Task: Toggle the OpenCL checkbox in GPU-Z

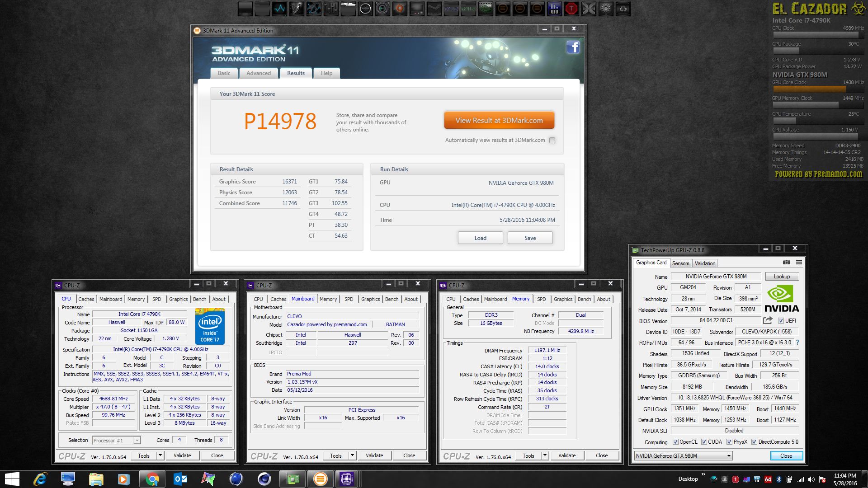Action: point(675,442)
